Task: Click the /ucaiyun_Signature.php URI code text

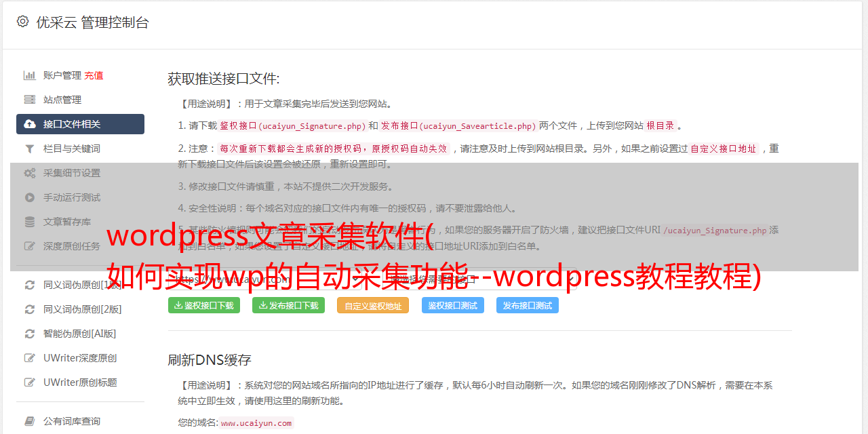Action: (x=715, y=230)
